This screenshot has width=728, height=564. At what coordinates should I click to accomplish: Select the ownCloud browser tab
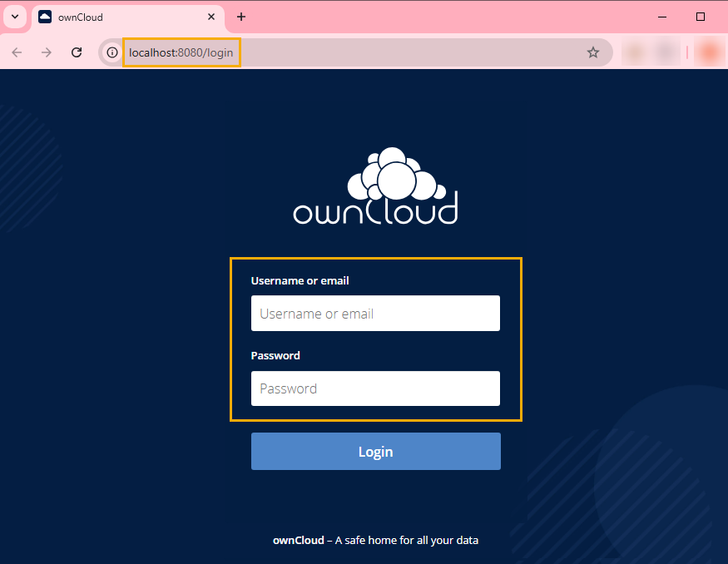[127, 17]
